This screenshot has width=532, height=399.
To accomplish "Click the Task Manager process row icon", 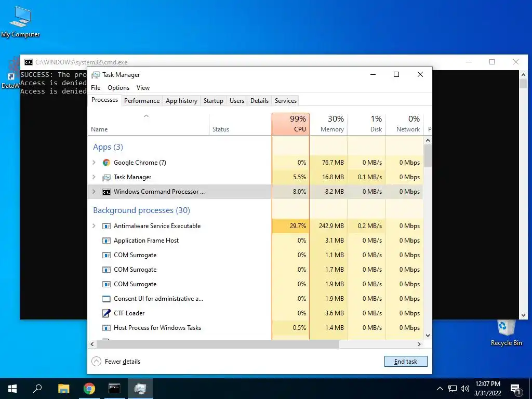I will 106,177.
